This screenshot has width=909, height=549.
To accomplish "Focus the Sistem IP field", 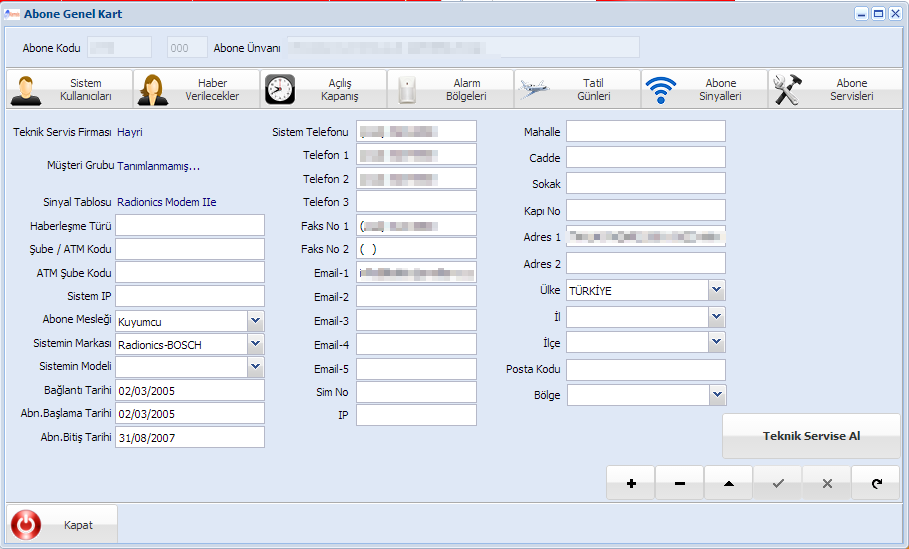I will 190,296.
